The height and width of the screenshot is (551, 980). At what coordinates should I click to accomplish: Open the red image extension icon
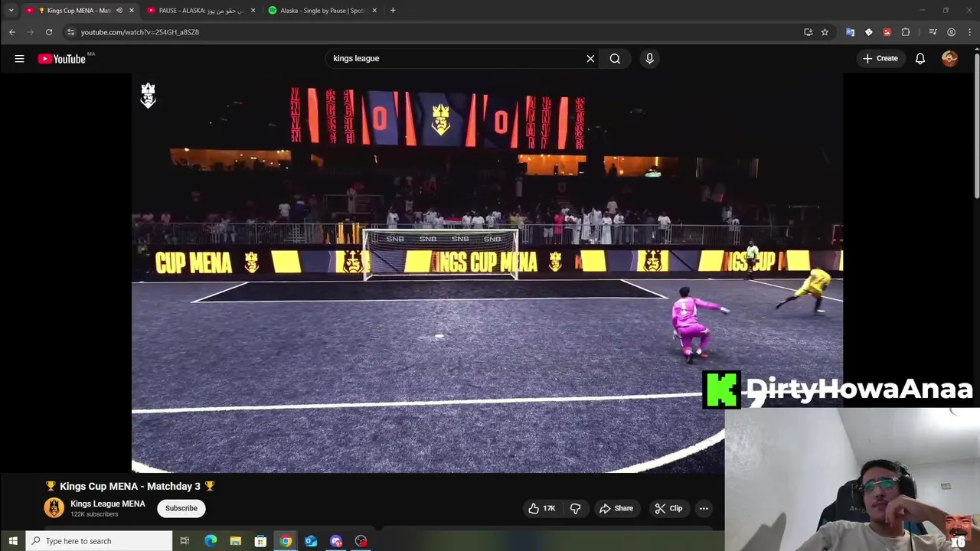click(887, 32)
